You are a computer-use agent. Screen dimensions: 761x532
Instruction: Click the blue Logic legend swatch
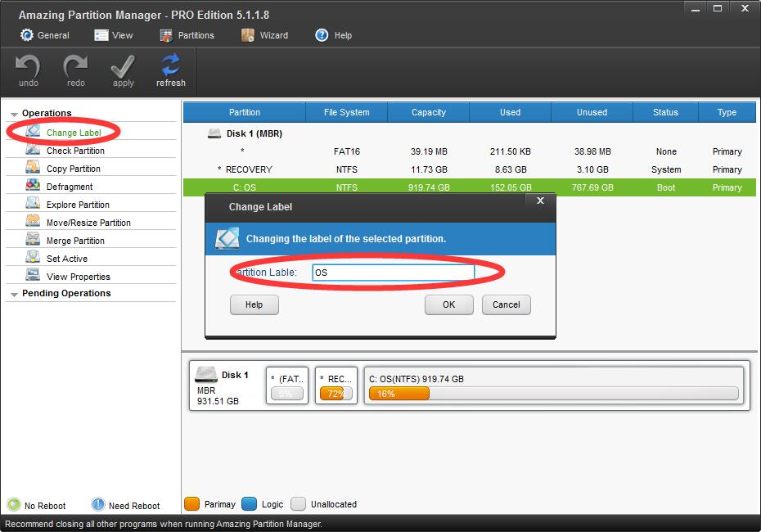[249, 504]
